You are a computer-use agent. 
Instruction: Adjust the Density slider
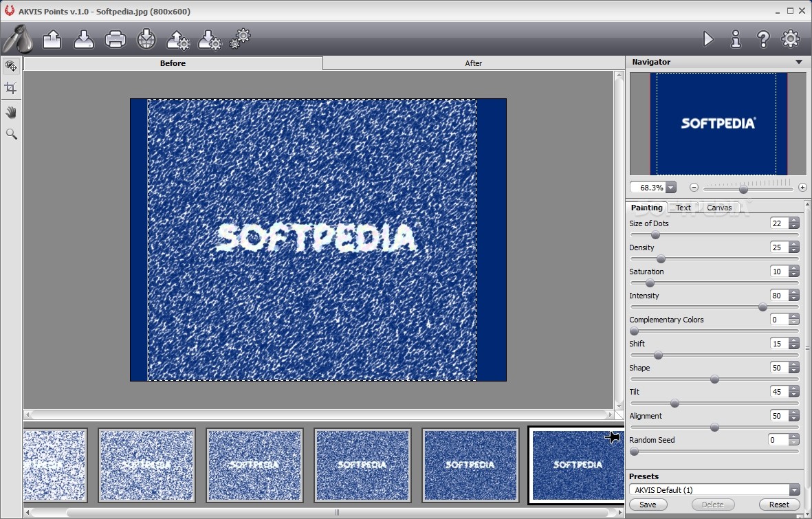click(661, 259)
